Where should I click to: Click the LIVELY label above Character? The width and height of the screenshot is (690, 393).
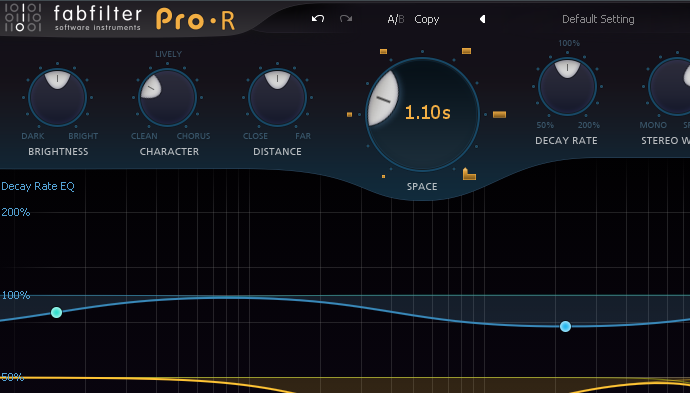pos(168,54)
